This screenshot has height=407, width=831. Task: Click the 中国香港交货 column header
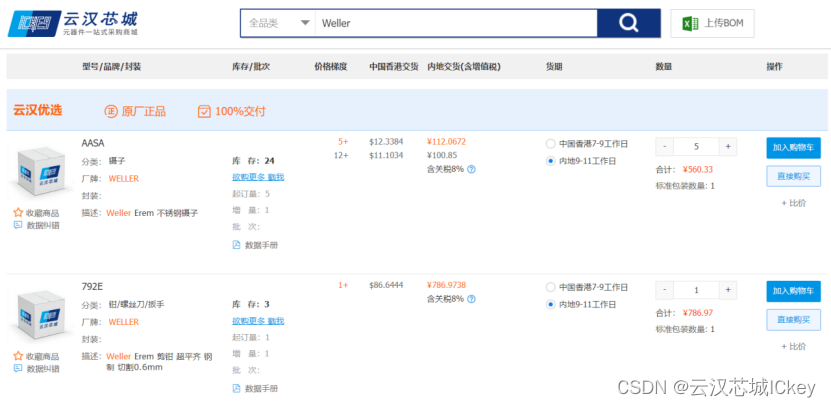pyautogui.click(x=394, y=67)
